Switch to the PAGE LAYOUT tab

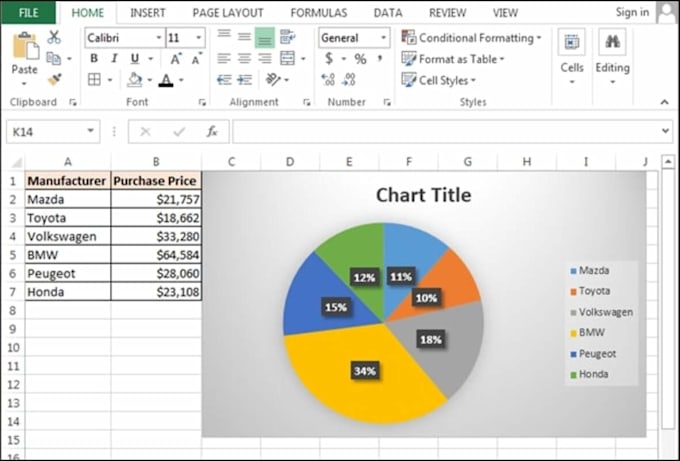click(228, 13)
